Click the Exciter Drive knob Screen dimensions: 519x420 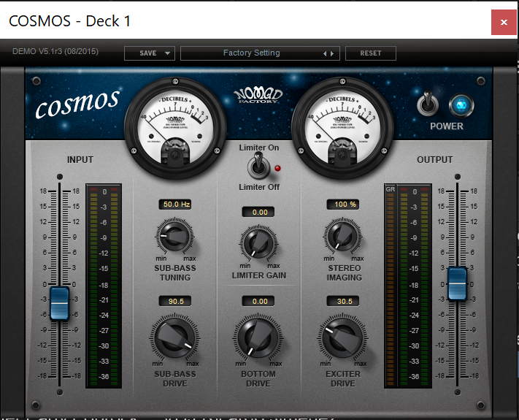pyautogui.click(x=342, y=338)
